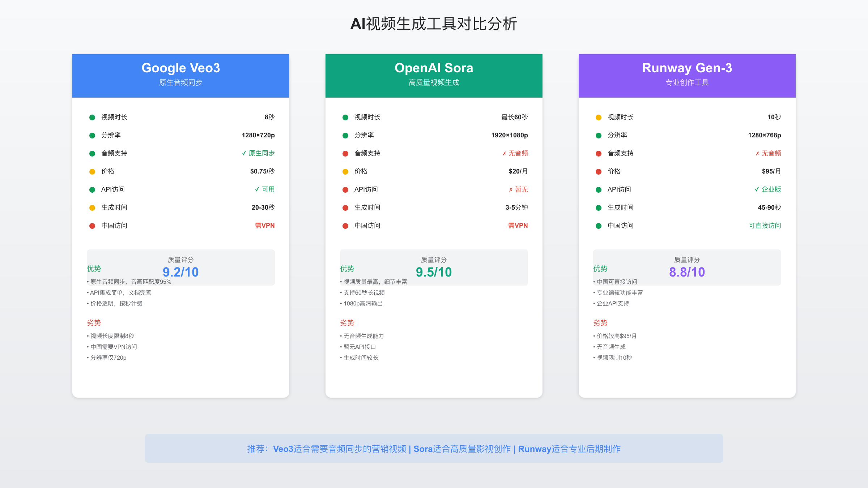The height and width of the screenshot is (488, 868).
Task: Click the green dot beside Runway 分辨率
Action: 599,136
